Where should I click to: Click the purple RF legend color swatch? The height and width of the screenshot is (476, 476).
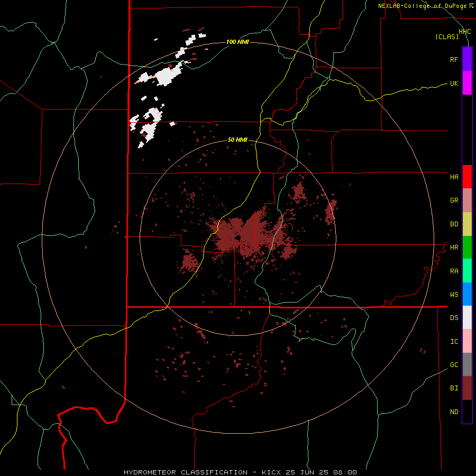pyautogui.click(x=467, y=59)
